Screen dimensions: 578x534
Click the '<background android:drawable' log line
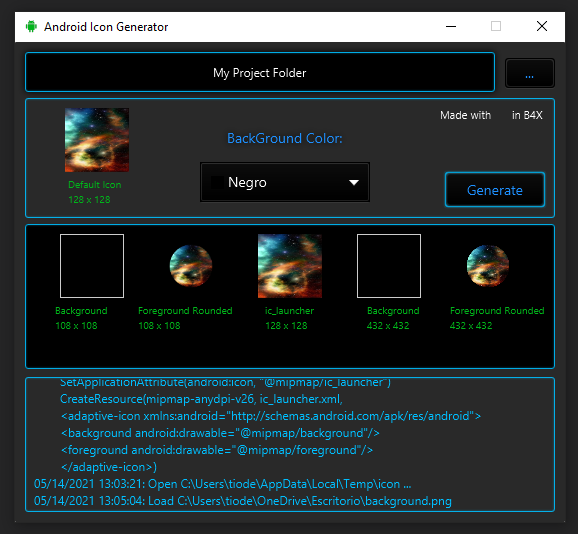coord(220,433)
